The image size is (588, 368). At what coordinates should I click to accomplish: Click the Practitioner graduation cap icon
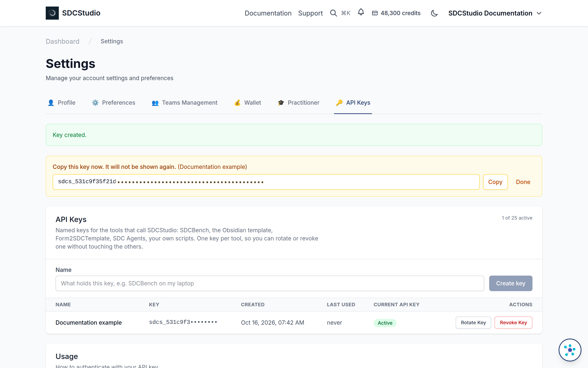click(281, 103)
